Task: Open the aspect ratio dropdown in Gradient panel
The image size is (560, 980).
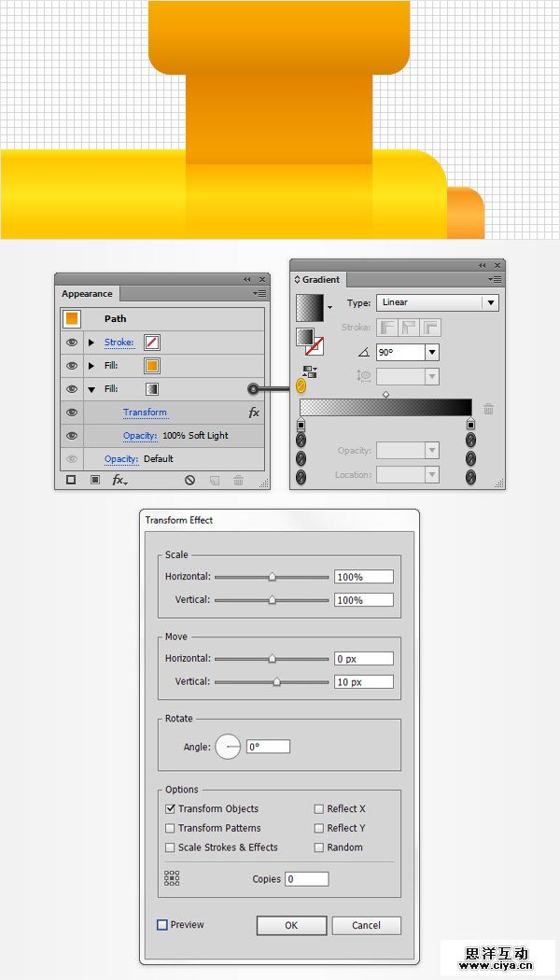Action: coord(432,376)
